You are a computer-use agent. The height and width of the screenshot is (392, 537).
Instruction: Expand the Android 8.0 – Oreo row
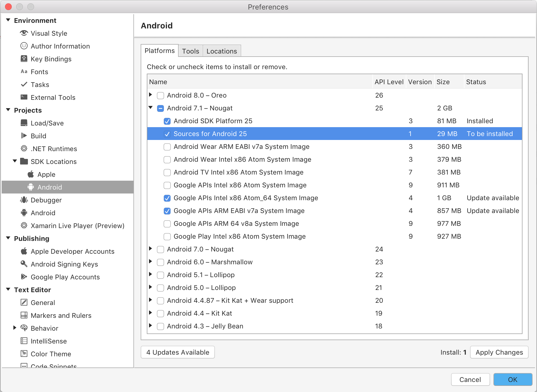150,95
